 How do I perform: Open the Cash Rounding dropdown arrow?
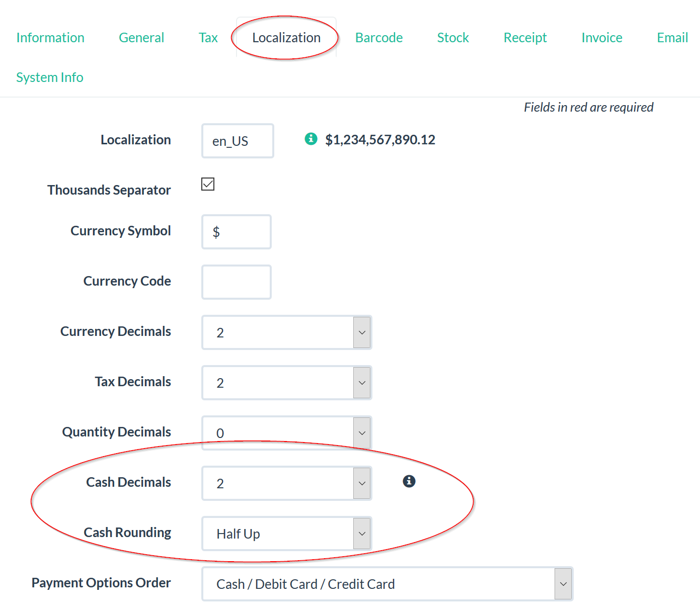(x=362, y=534)
